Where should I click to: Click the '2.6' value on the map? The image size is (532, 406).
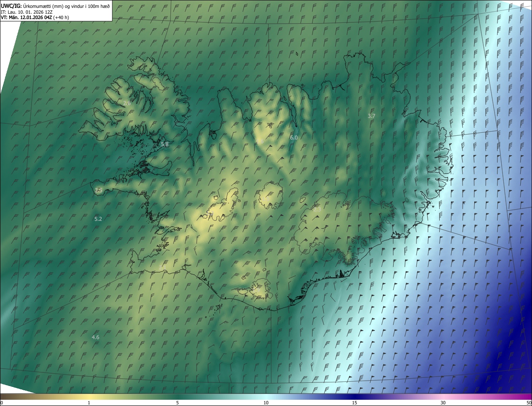[x=127, y=103]
